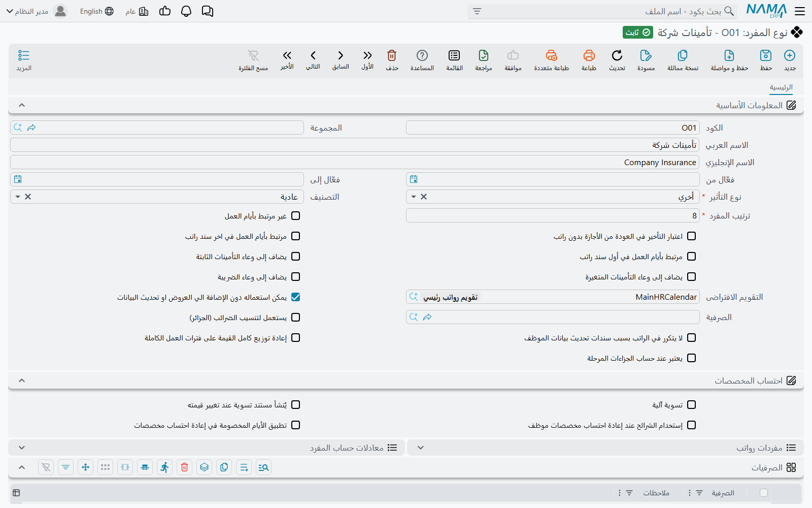
Task: Open the Help (المساعدة) icon
Action: click(422, 55)
